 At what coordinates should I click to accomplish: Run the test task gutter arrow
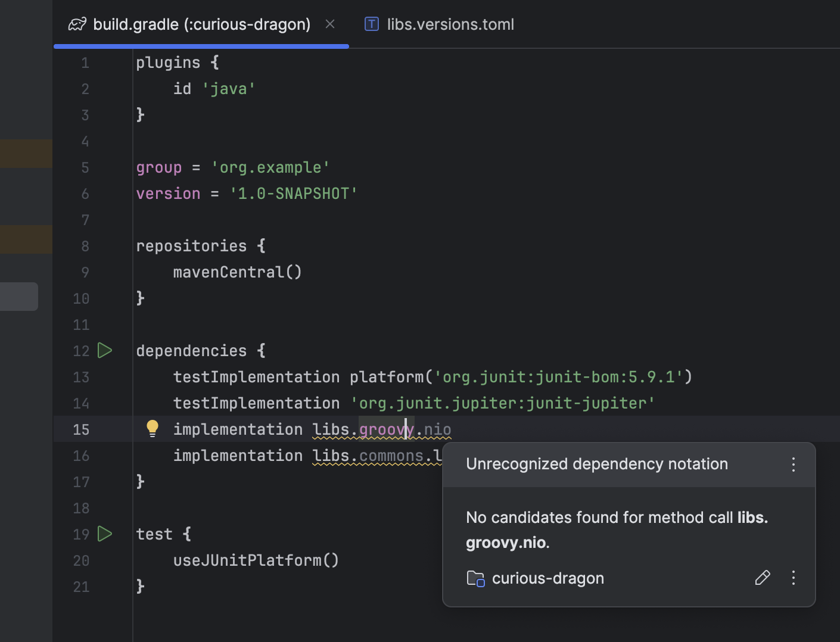[x=105, y=534]
